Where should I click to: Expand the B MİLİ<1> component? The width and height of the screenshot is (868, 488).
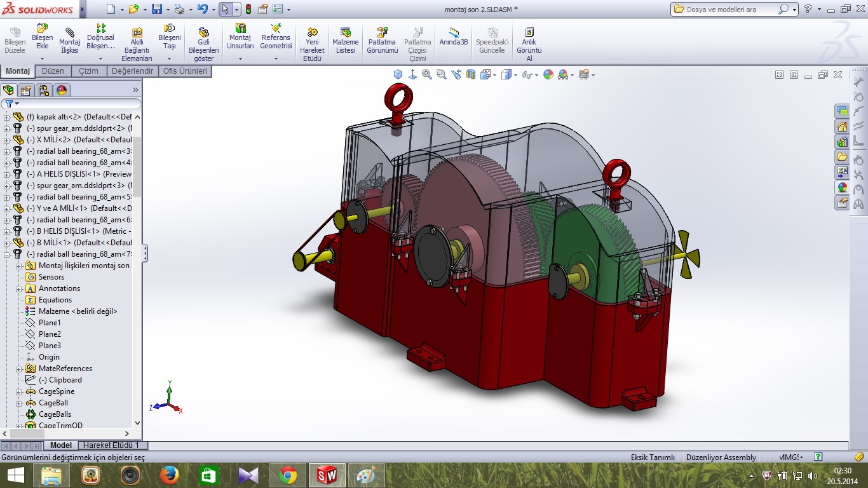(7, 243)
